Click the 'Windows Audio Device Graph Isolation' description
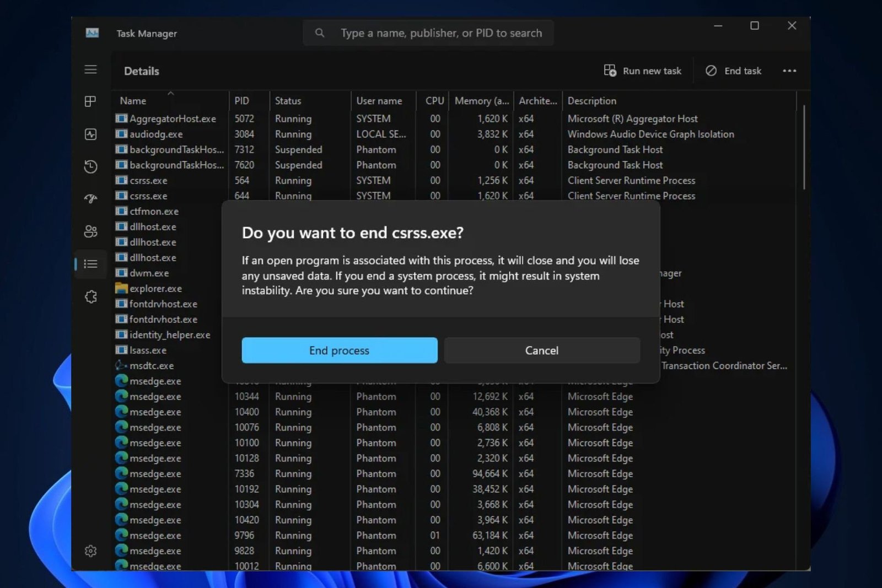The width and height of the screenshot is (882, 588). (650, 134)
